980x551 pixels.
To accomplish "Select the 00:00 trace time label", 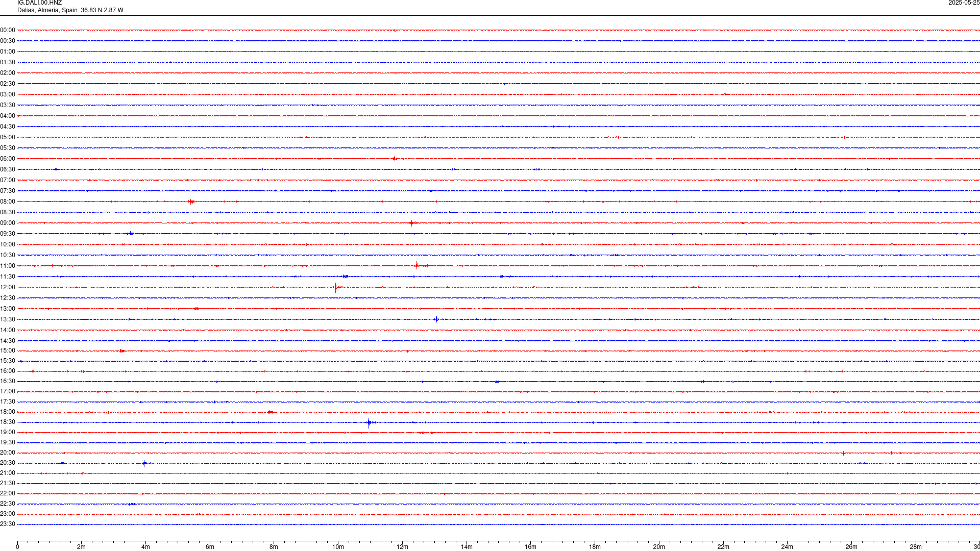I will [8, 30].
